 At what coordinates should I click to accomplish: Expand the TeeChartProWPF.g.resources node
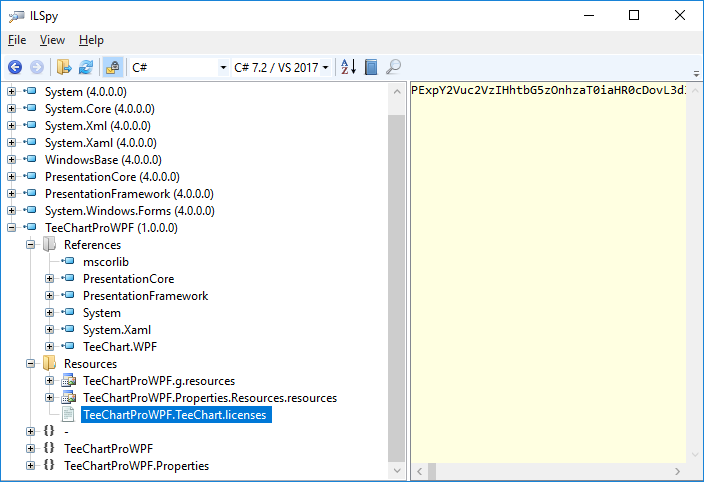point(49,381)
